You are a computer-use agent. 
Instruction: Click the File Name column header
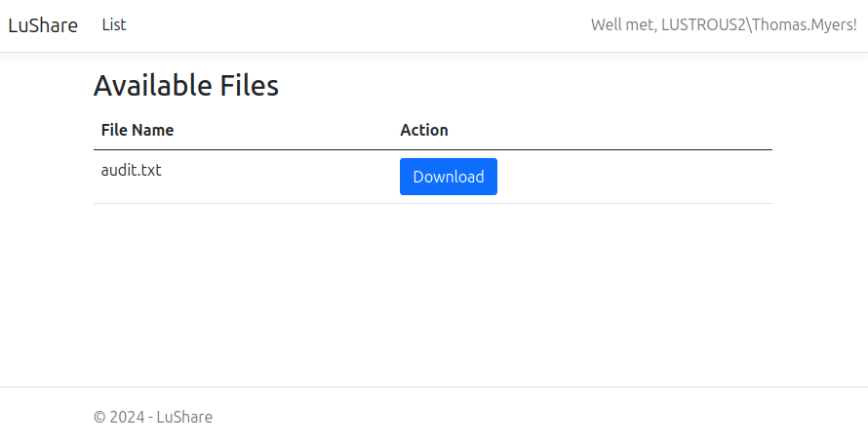[138, 130]
